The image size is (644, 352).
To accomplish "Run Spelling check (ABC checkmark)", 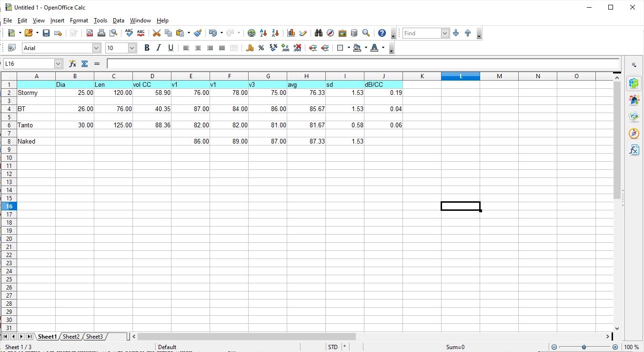I will pyautogui.click(x=129, y=33).
